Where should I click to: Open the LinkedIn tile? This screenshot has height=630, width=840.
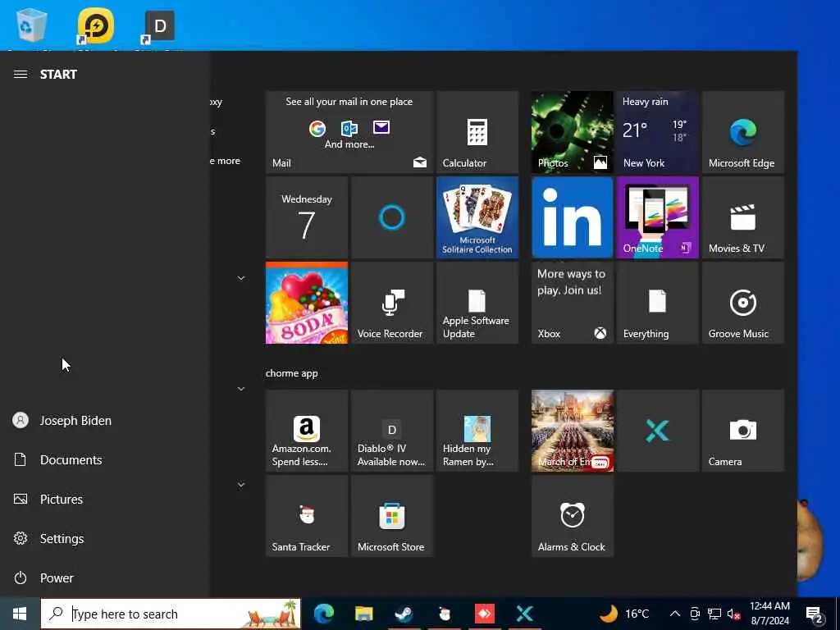[572, 217]
